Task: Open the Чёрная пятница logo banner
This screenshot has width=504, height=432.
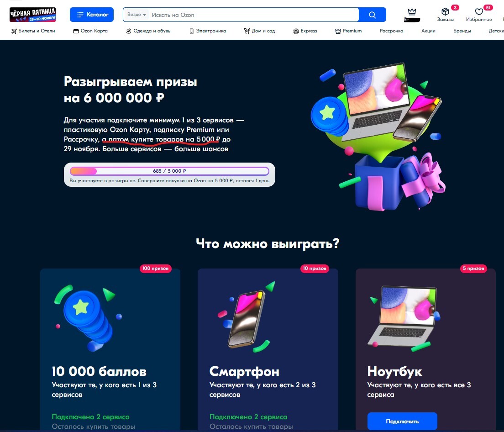Action: coord(32,15)
